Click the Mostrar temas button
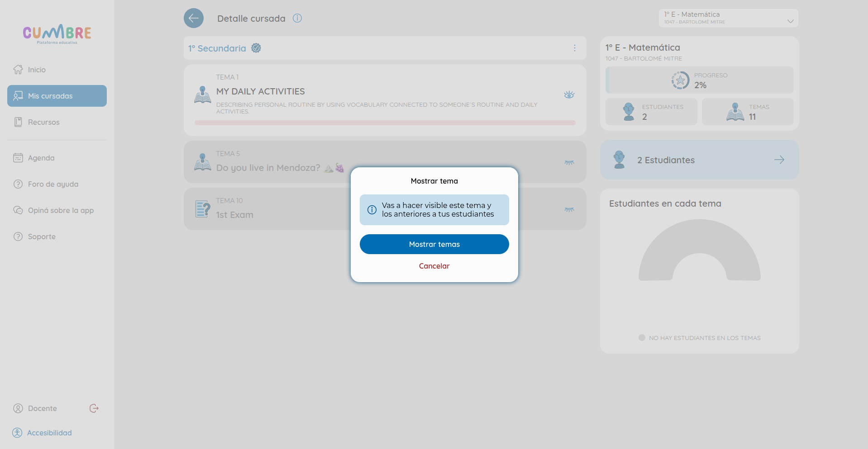Screen dimensions: 868x449 (x=434, y=244)
